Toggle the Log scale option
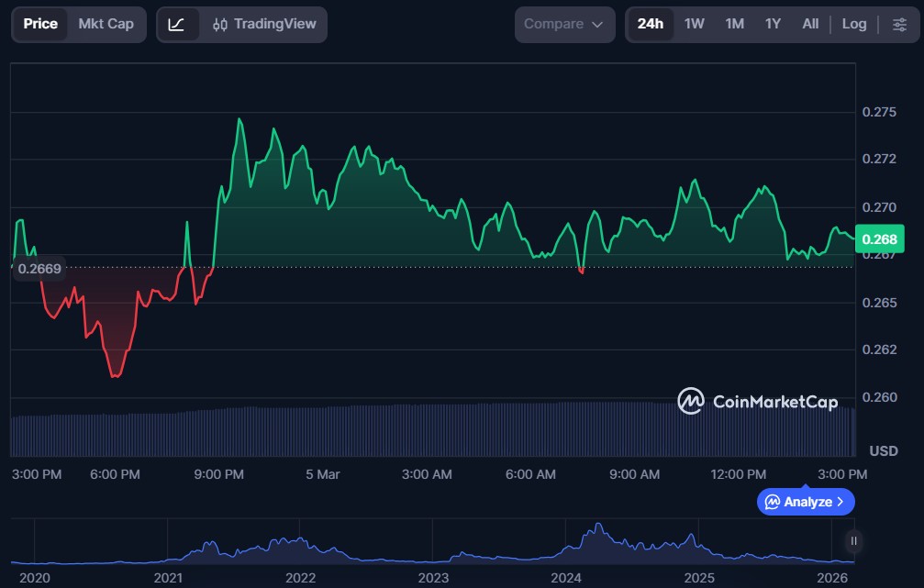 click(853, 25)
